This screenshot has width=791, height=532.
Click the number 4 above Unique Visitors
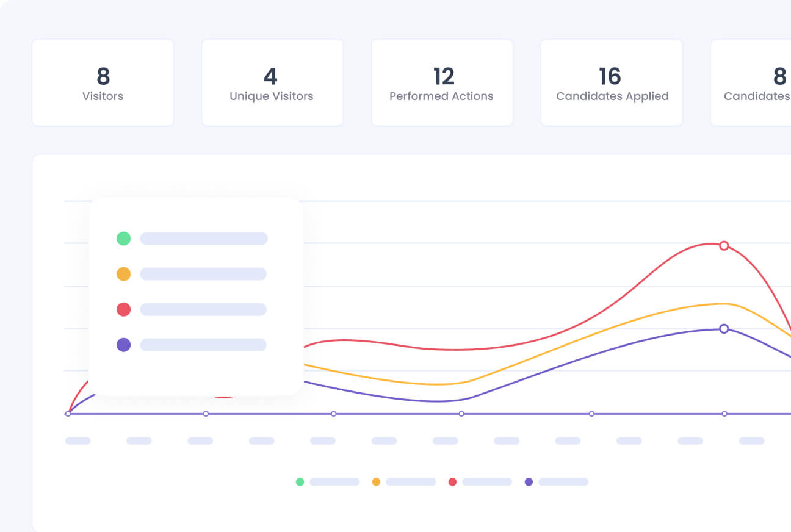tap(270, 77)
